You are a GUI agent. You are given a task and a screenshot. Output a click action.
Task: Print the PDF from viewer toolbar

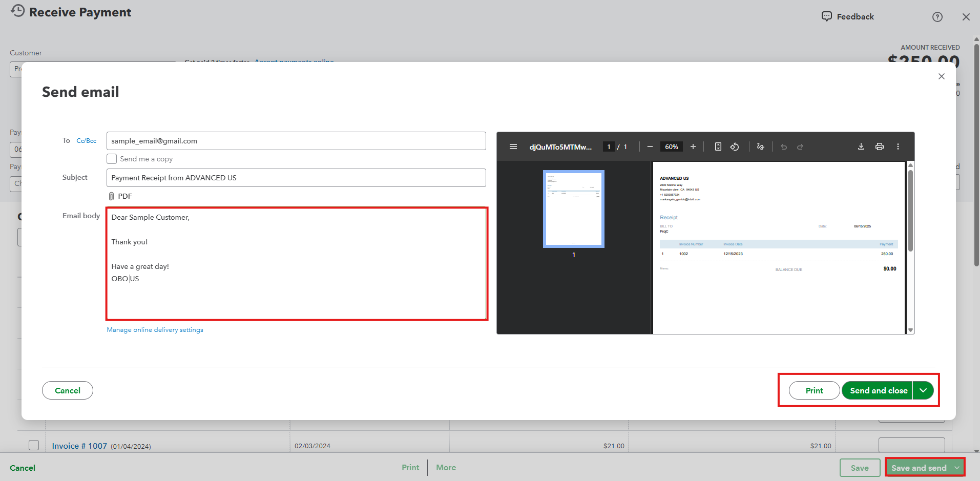(x=879, y=147)
